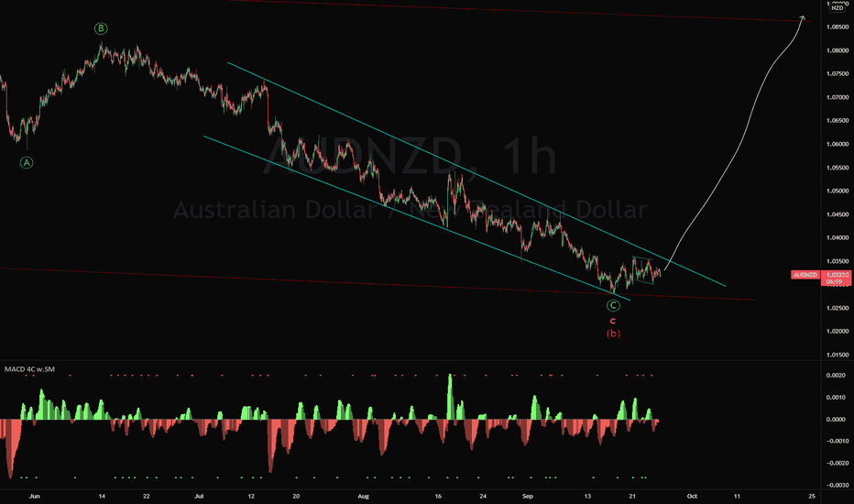Select the red lowercase c wave label
Image resolution: width=854 pixels, height=504 pixels.
tap(613, 321)
